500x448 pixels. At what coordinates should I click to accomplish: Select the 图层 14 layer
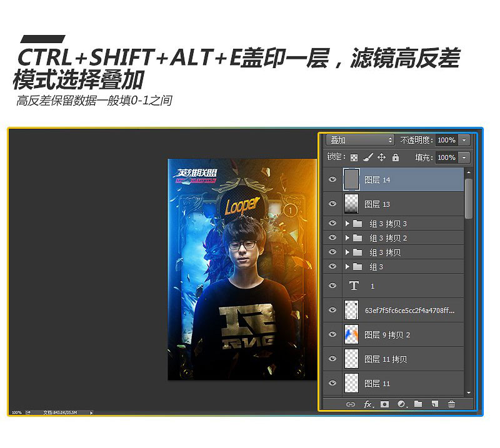point(400,180)
